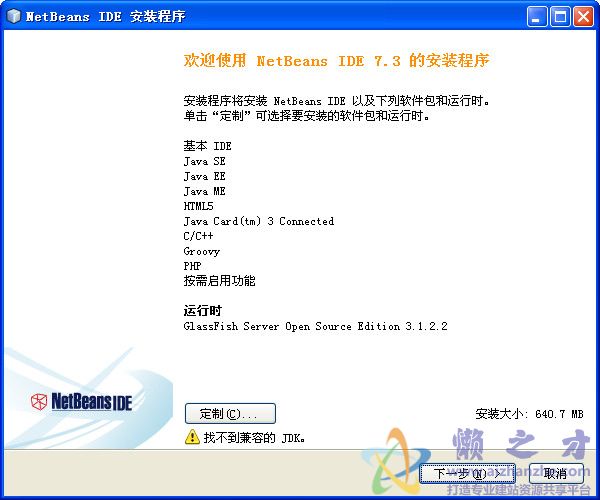Open the 定制(C)... customize button
Image resolution: width=600 pixels, height=500 pixels.
pos(230,414)
